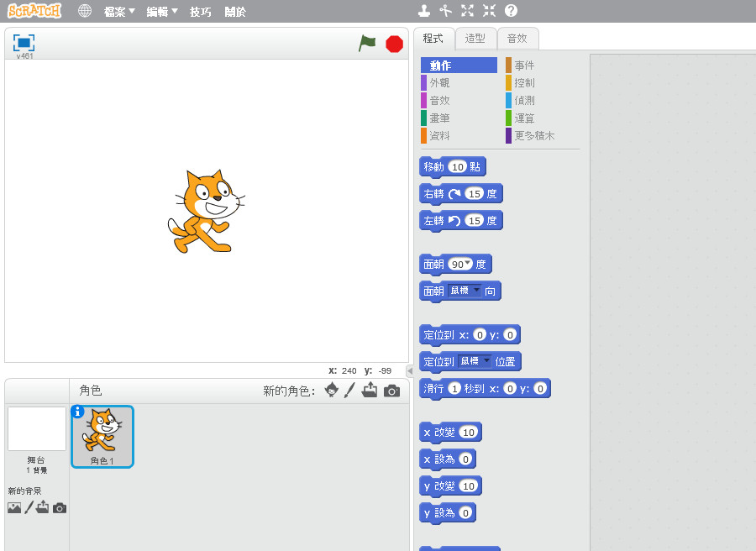The height and width of the screenshot is (551, 756).
Task: Start project with green flag
Action: pos(367,44)
